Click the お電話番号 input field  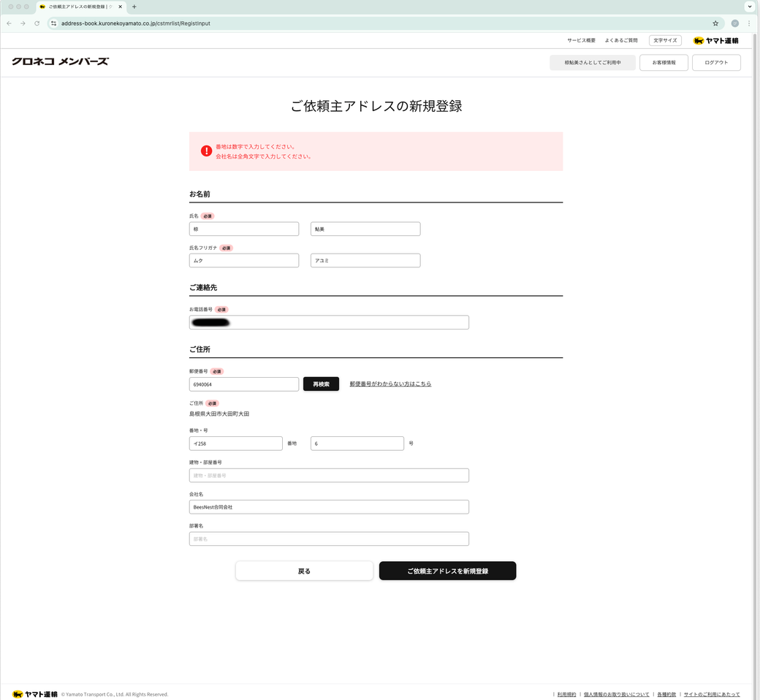(x=329, y=322)
